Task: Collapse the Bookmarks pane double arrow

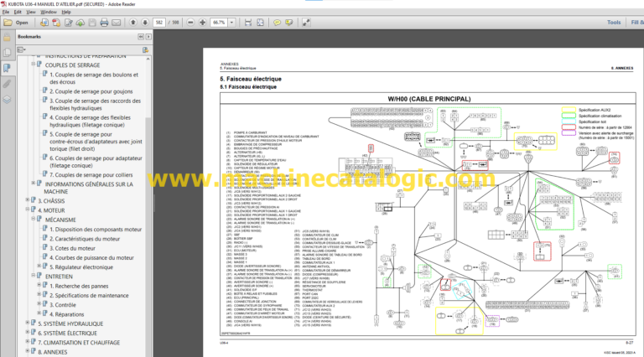Action: (x=141, y=37)
